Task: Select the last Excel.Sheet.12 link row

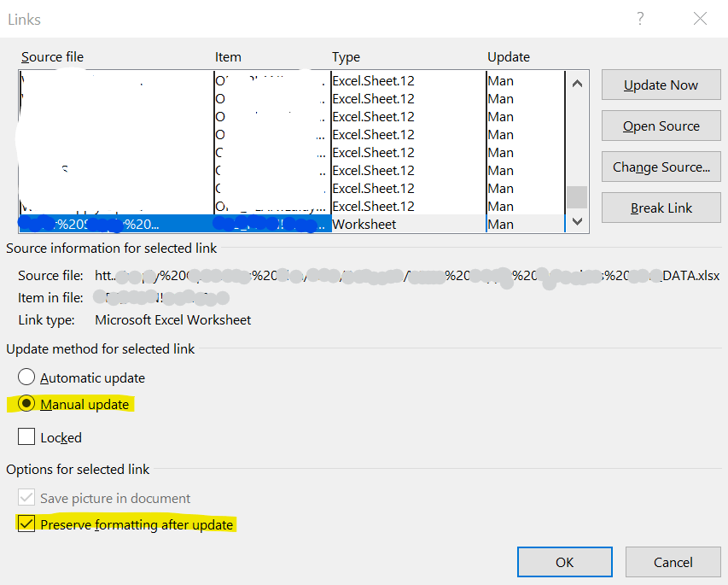Action: [292, 207]
